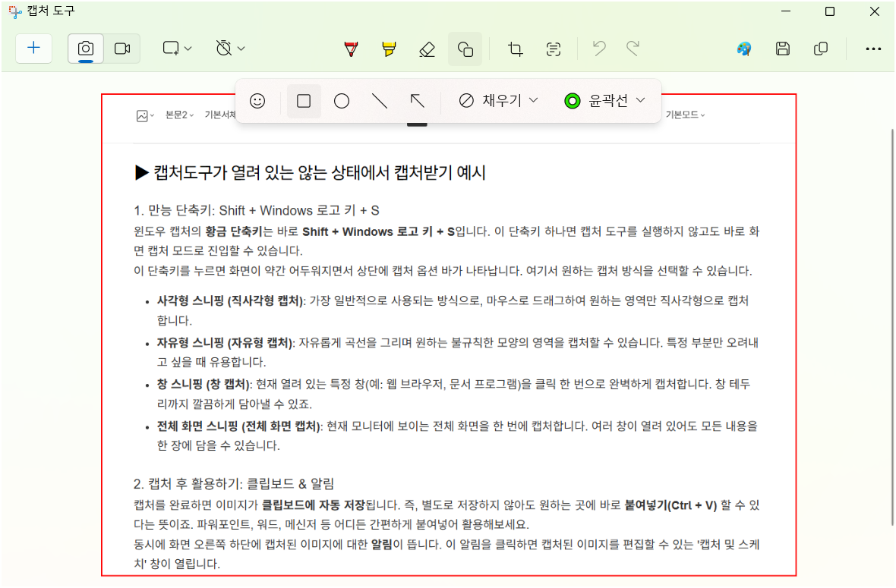Screen dimensions: 896x588
Task: Undo the last annotation
Action: pyautogui.click(x=598, y=49)
